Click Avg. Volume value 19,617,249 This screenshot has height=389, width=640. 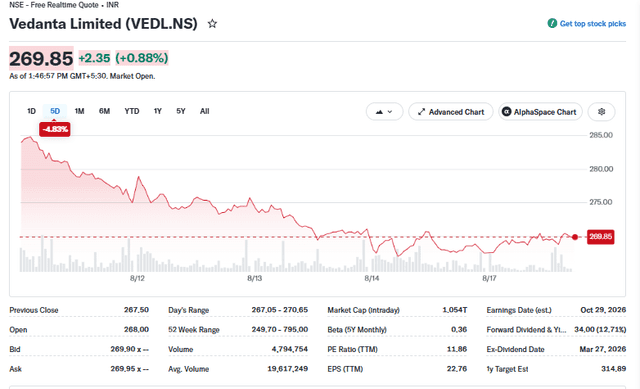287,369
